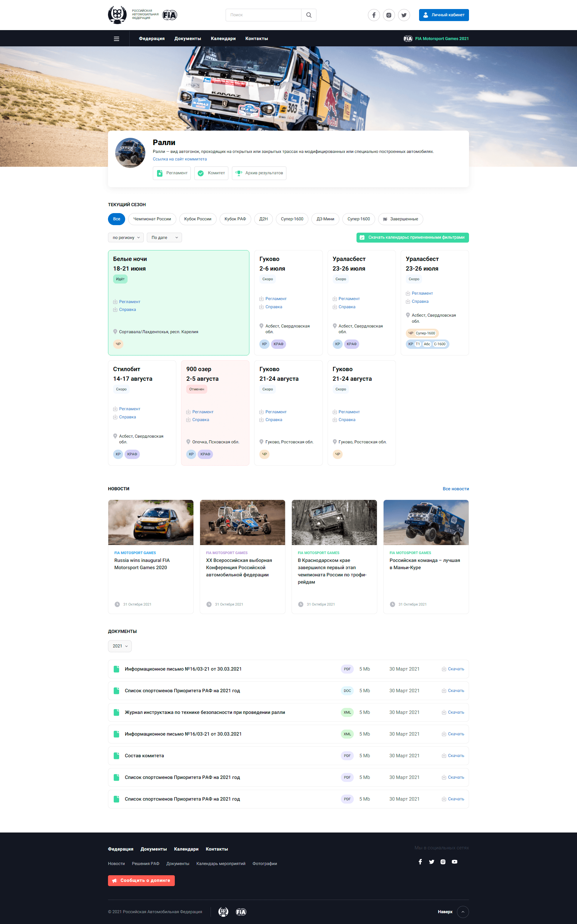
Task: Click the search magnifier icon
Action: click(x=309, y=15)
